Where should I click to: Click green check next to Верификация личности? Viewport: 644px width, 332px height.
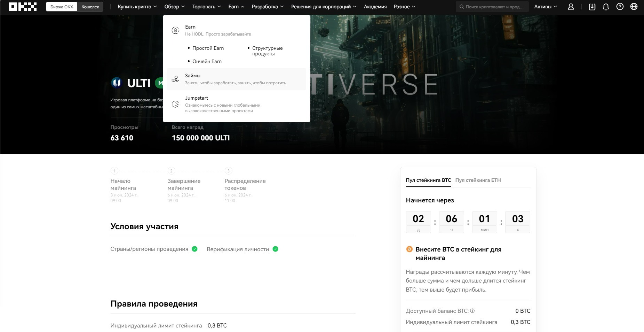pyautogui.click(x=276, y=249)
